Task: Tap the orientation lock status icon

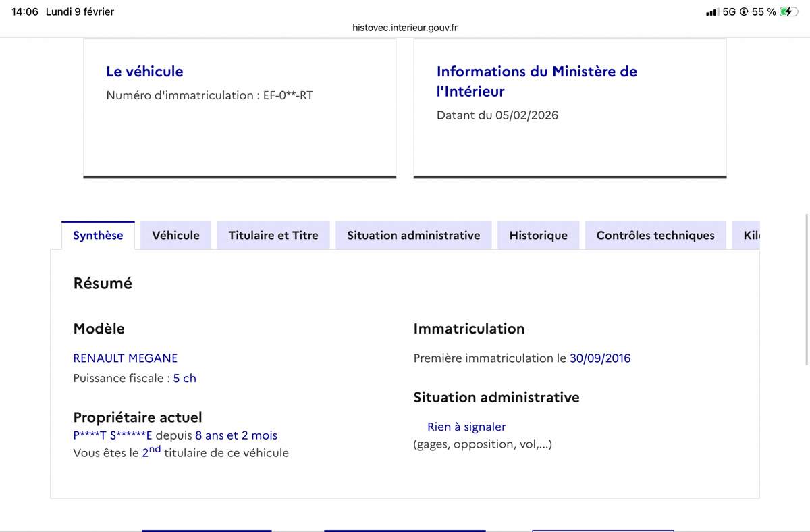Action: (744, 12)
